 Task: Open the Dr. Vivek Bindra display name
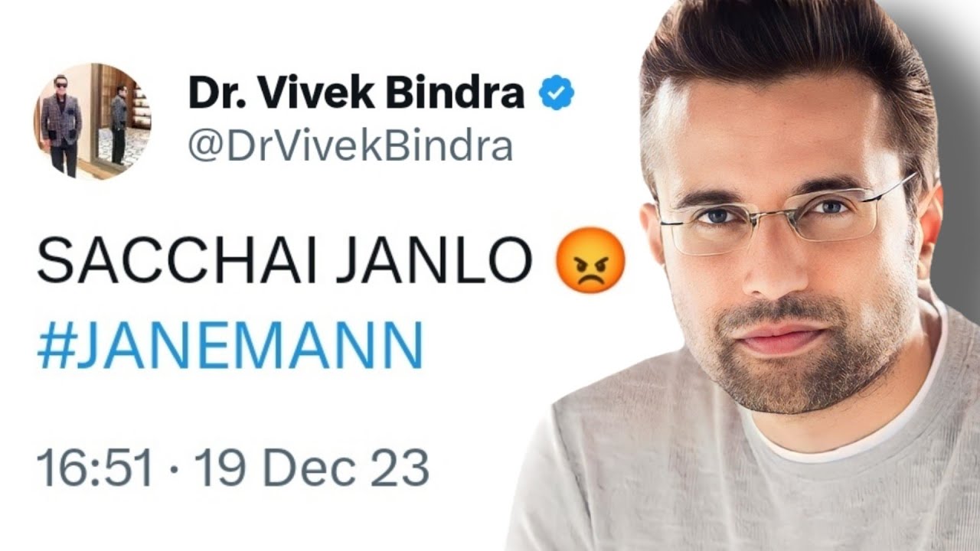tap(356, 93)
